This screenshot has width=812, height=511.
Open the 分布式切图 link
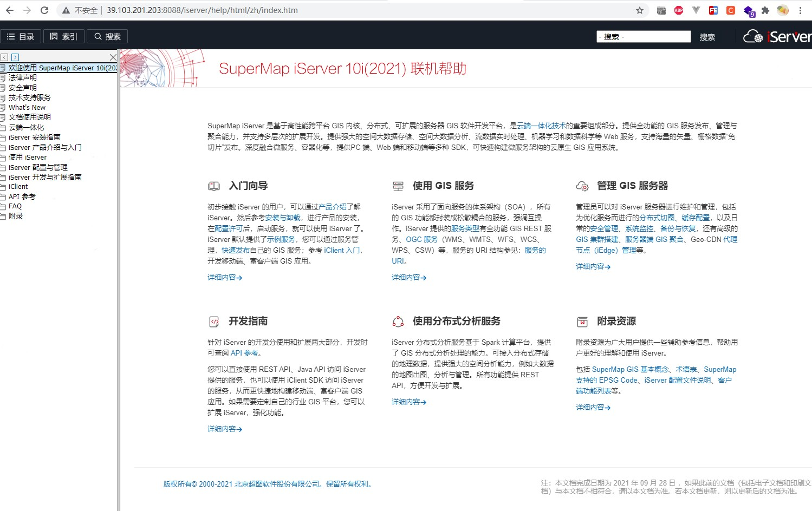[x=657, y=218]
